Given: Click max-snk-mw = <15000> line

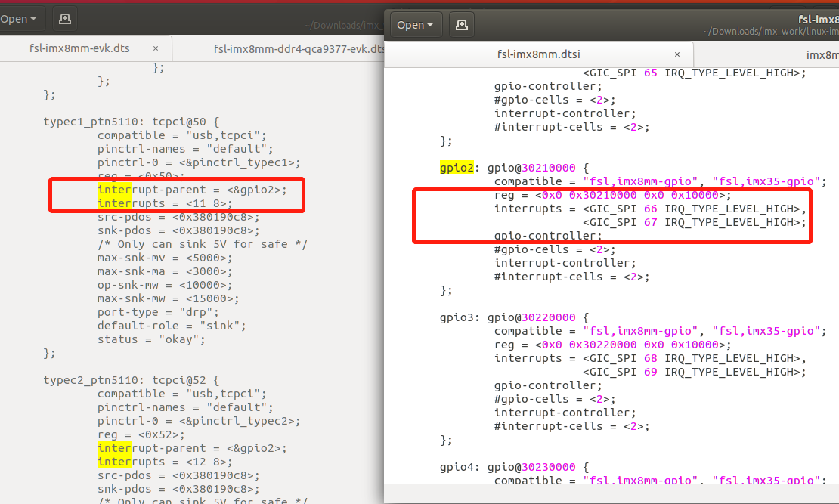Looking at the screenshot, I should click(168, 298).
